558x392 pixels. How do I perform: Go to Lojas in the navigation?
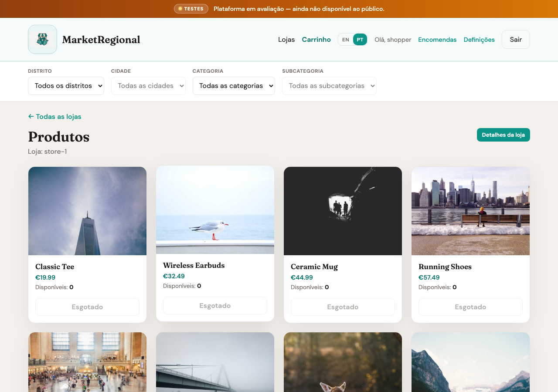286,40
